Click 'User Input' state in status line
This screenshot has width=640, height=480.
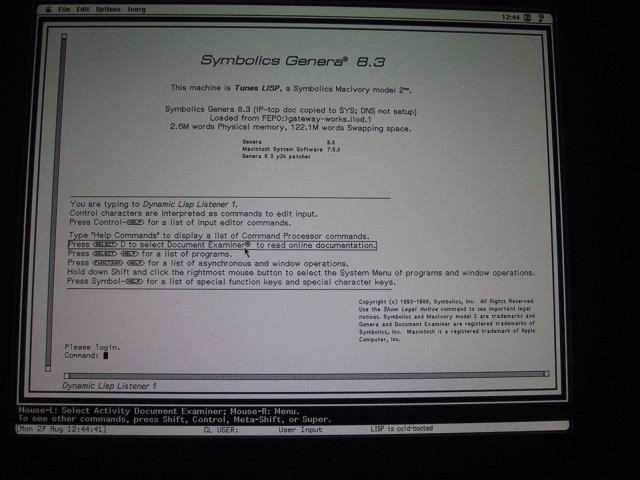[300, 429]
